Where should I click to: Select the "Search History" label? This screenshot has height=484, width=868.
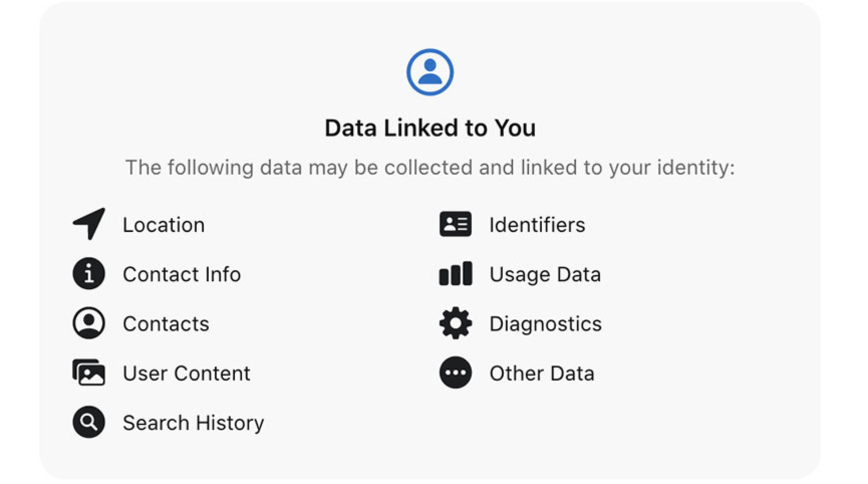click(193, 423)
